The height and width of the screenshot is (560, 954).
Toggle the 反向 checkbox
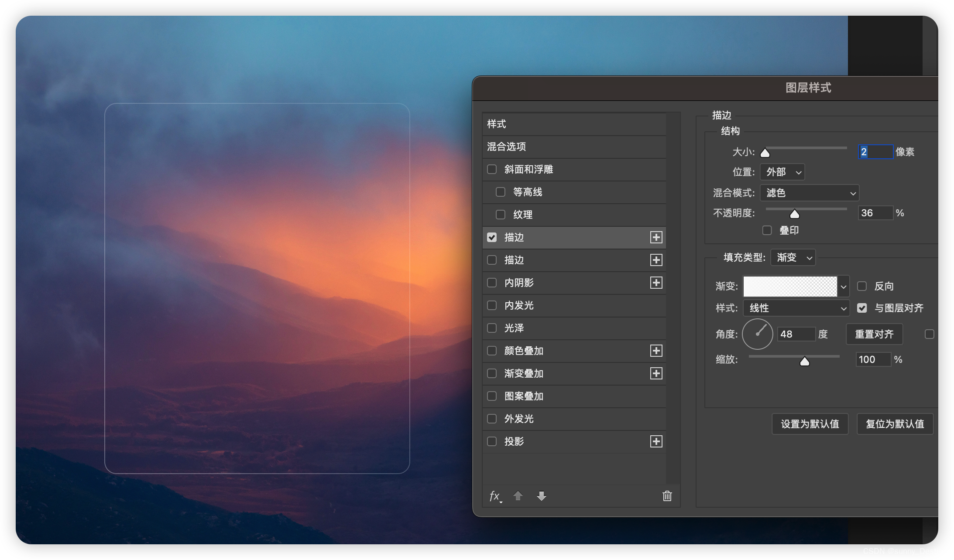pyautogui.click(x=862, y=286)
